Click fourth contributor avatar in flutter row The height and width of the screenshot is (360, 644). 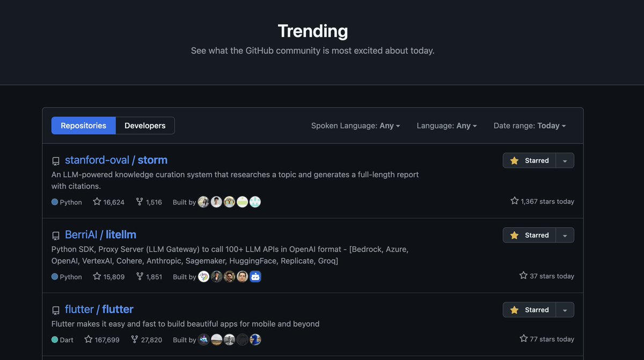click(x=243, y=340)
